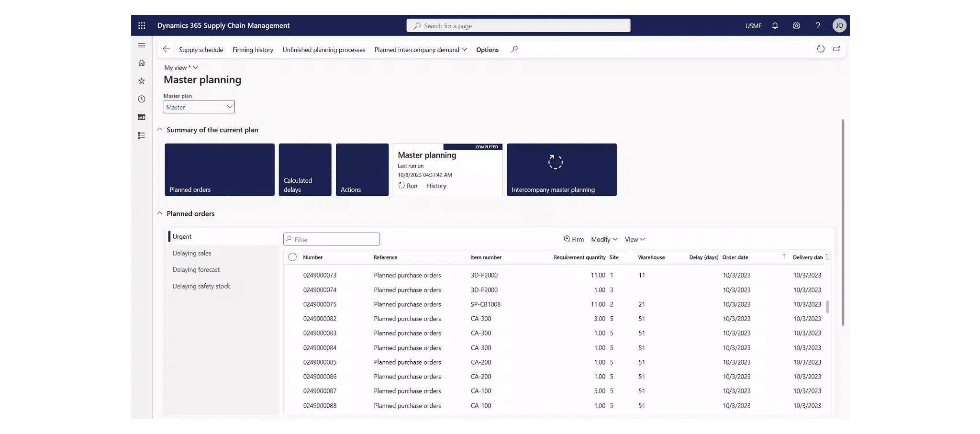Open Favorites star in the sidebar
Viewport: 980px width, 434px height.
point(142,81)
